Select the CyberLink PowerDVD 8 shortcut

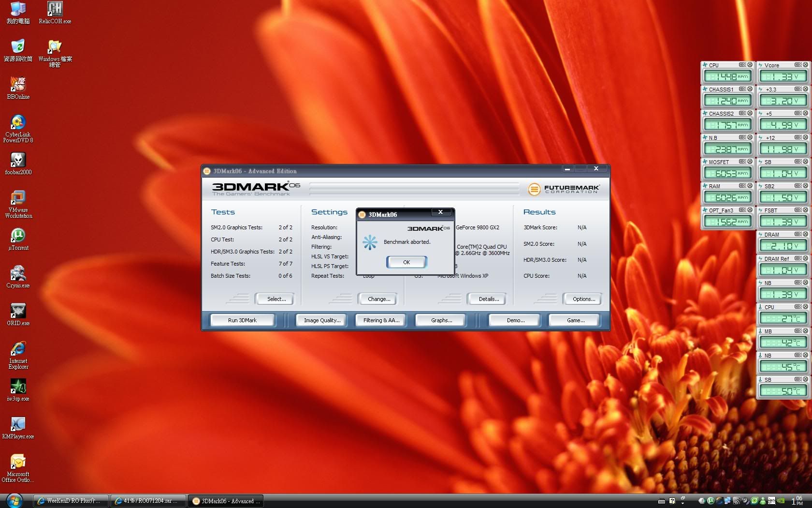coord(18,129)
